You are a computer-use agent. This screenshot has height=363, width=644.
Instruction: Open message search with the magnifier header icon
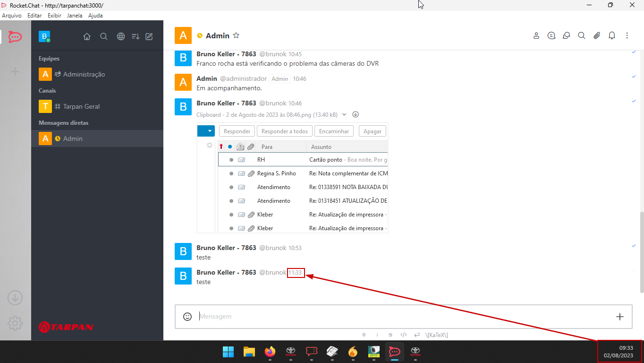click(582, 35)
